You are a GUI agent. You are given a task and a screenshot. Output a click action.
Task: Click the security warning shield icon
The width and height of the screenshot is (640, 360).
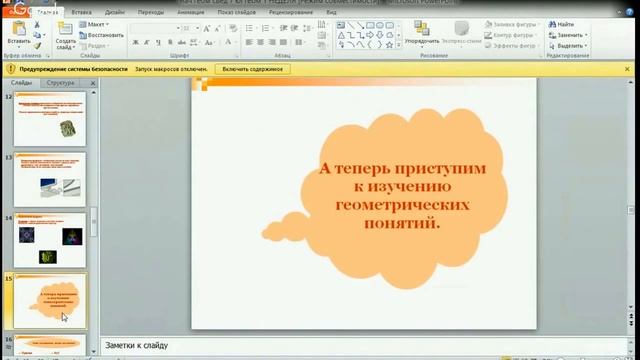11,69
